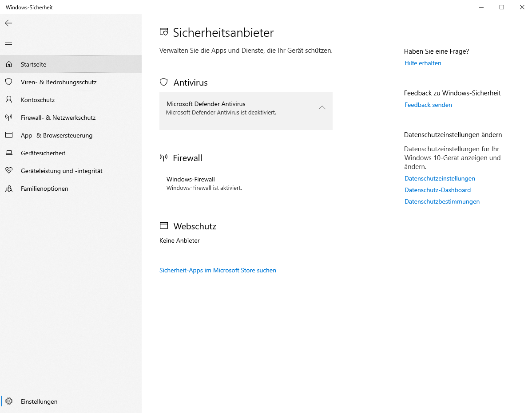Click the Hilfe erhalten link
The image size is (532, 413).
tap(423, 63)
